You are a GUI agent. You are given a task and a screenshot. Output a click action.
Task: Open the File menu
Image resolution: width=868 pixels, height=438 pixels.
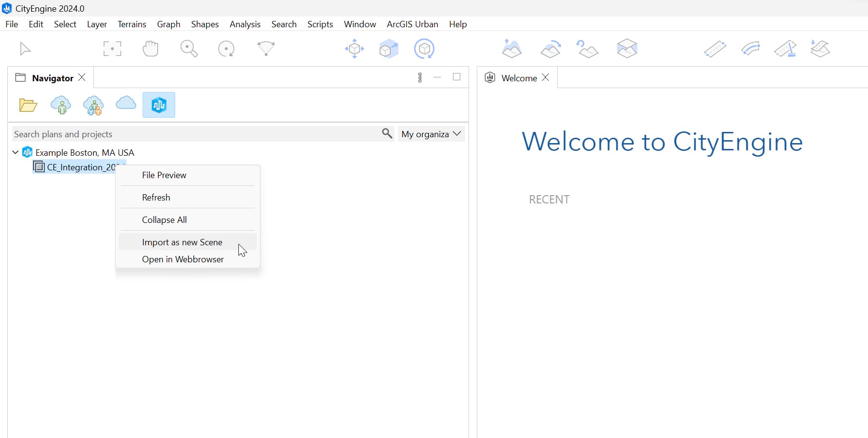click(12, 24)
